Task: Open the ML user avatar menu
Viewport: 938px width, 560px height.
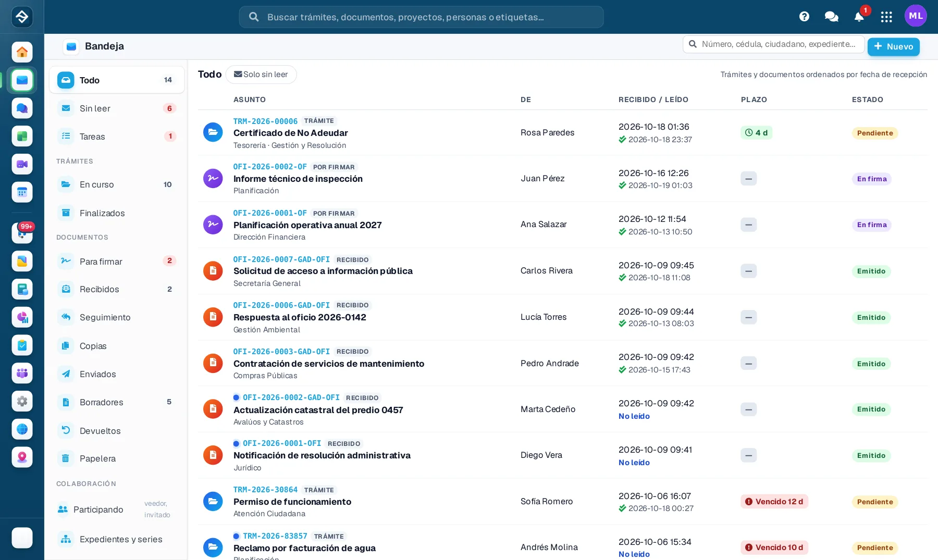Action: (916, 16)
